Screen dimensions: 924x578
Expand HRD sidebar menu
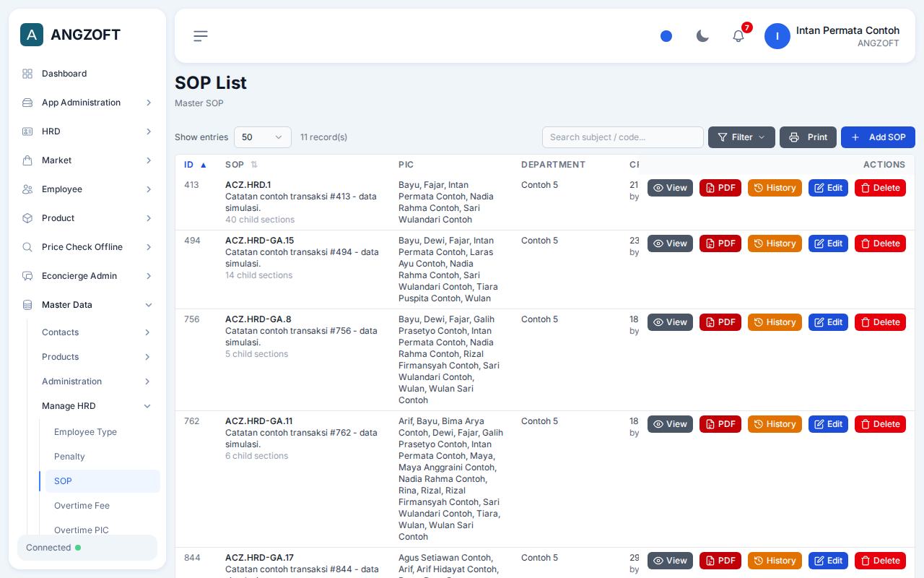click(x=87, y=131)
